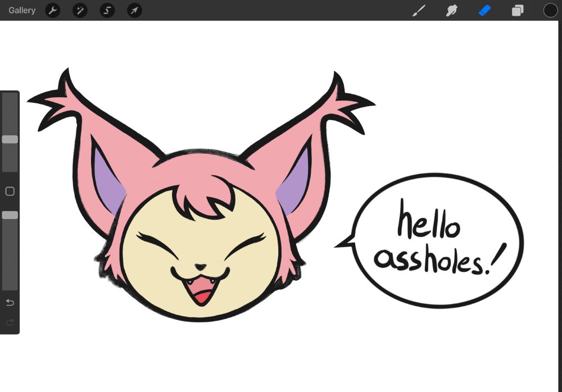The width and height of the screenshot is (562, 392).
Task: Open the active color picker circle
Action: click(551, 11)
